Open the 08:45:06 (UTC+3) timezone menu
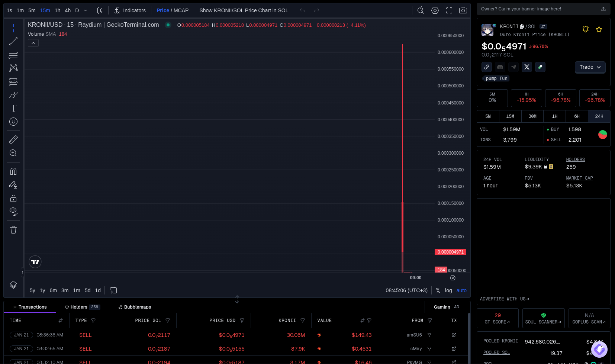The height and width of the screenshot is (364, 615). click(x=406, y=290)
